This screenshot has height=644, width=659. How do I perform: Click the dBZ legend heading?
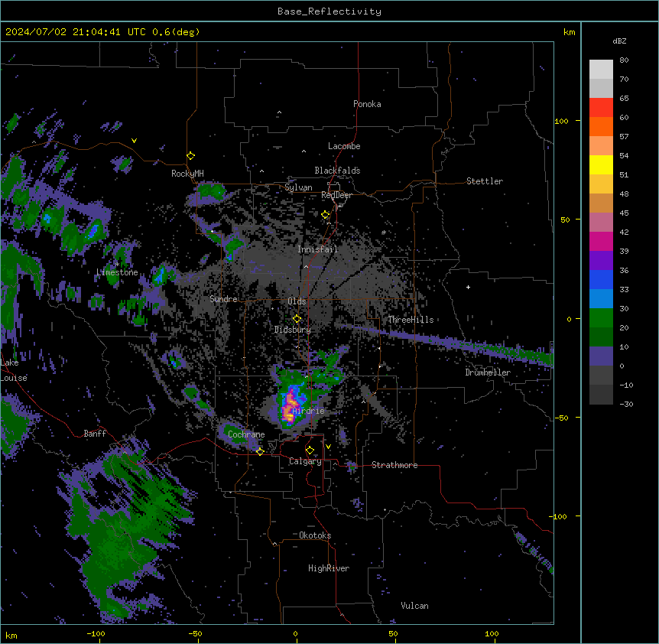point(619,41)
